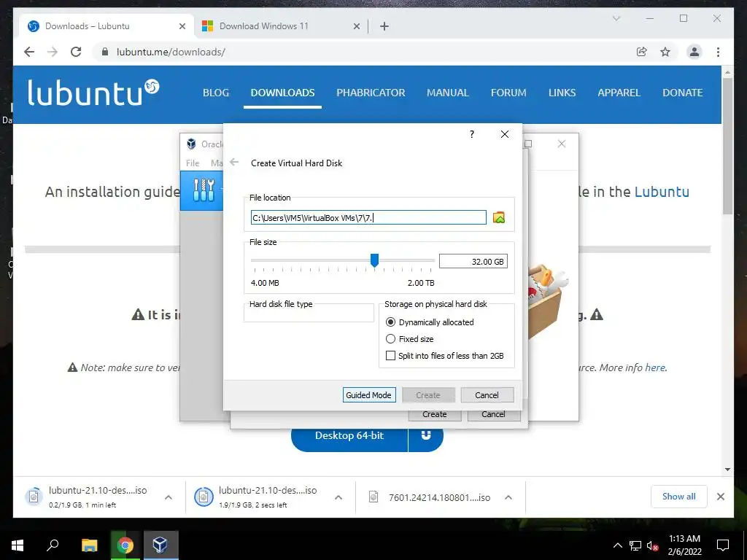The width and height of the screenshot is (747, 560).
Task: Click Show all downloads
Action: click(679, 497)
